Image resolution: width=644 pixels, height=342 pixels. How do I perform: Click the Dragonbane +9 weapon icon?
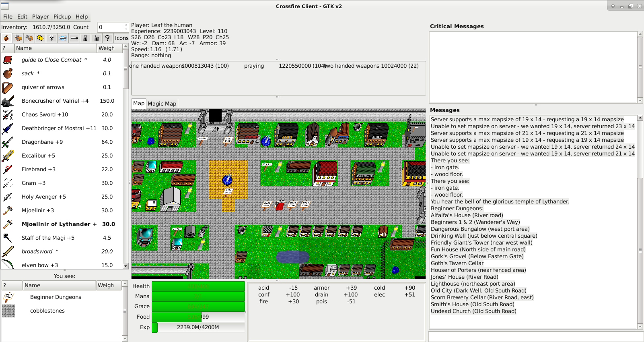pos(8,142)
